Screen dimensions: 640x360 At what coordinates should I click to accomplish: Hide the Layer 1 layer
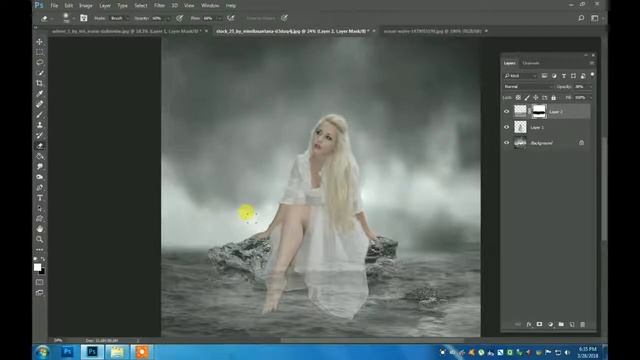click(x=507, y=127)
